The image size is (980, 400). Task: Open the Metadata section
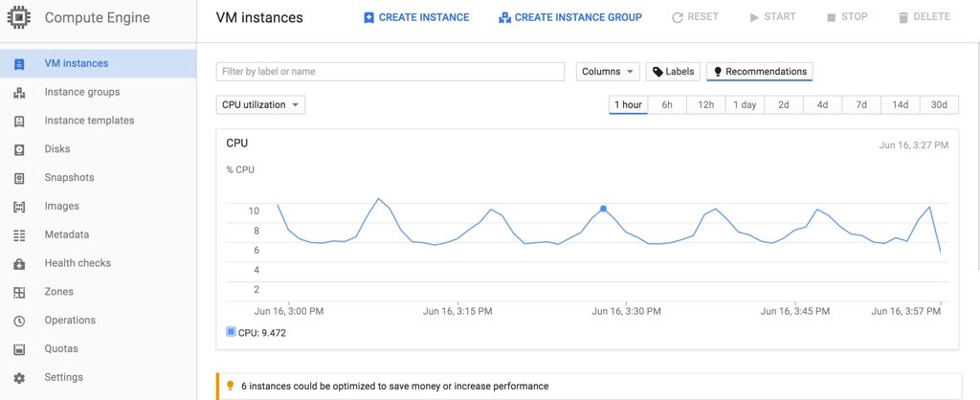[99, 235]
